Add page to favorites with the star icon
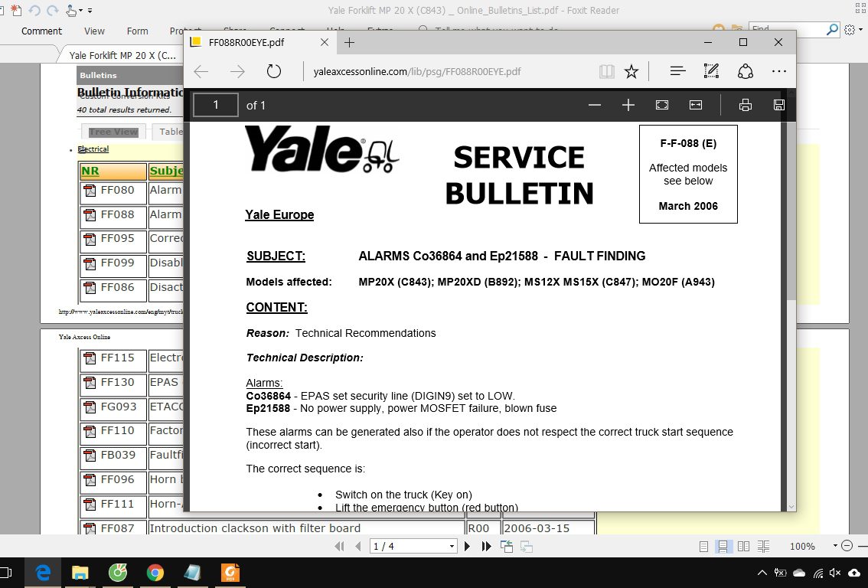The height and width of the screenshot is (588, 868). tap(631, 70)
